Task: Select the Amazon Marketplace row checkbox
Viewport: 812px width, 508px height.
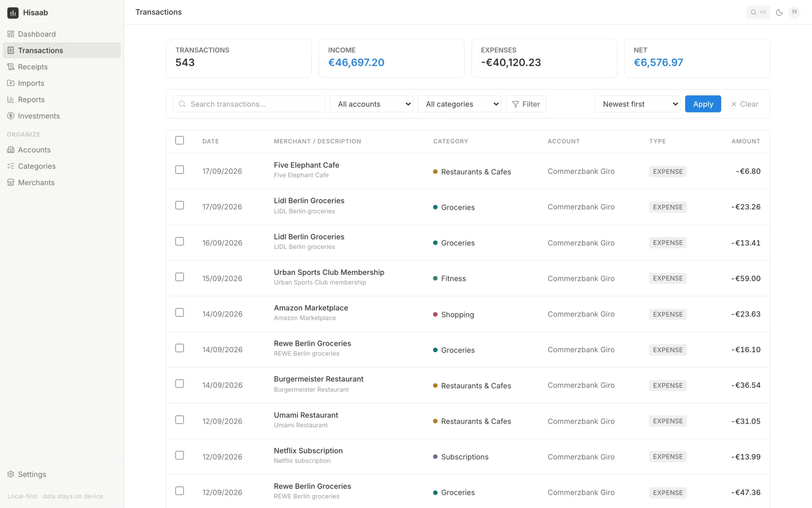Action: [x=180, y=312]
